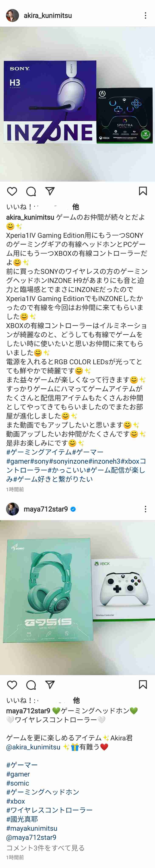Open comments on akira_kunimitsu's post
Image resolution: width=155 pixels, height=868 pixels.
tap(31, 191)
